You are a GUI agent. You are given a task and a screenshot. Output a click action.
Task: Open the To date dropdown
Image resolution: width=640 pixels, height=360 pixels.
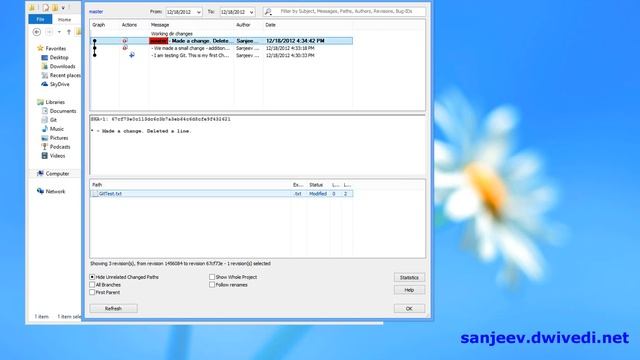[251, 12]
